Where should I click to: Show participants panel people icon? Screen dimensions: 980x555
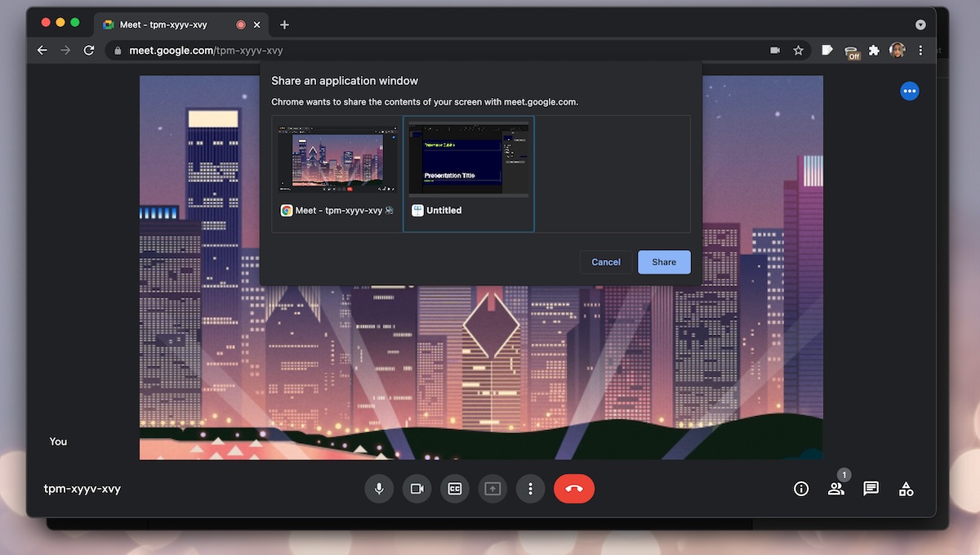836,489
